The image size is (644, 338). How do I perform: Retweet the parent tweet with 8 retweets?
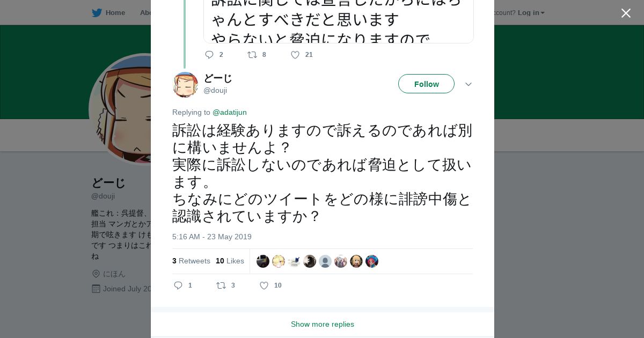pyautogui.click(x=252, y=55)
